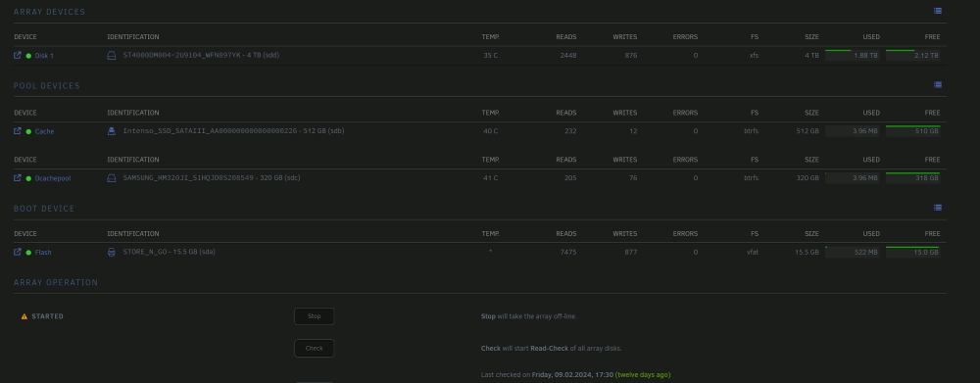This screenshot has height=383, width=980.
Task: Click SSD icon beside Intenso_SSD identification
Action: click(112, 131)
